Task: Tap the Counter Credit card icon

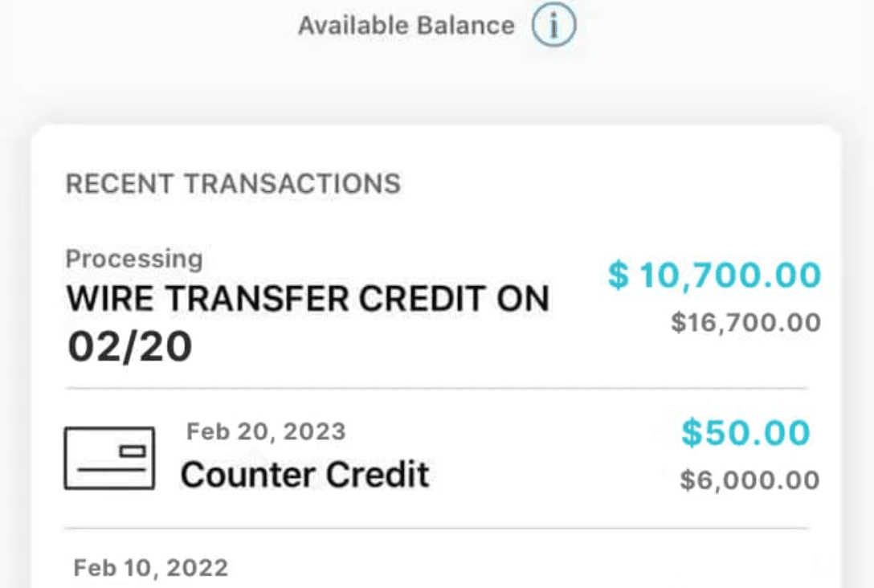Action: 110,458
